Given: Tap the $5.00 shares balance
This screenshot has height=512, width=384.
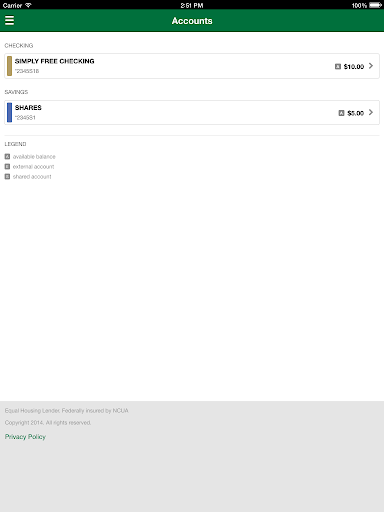Looking at the screenshot, I should (356, 113).
